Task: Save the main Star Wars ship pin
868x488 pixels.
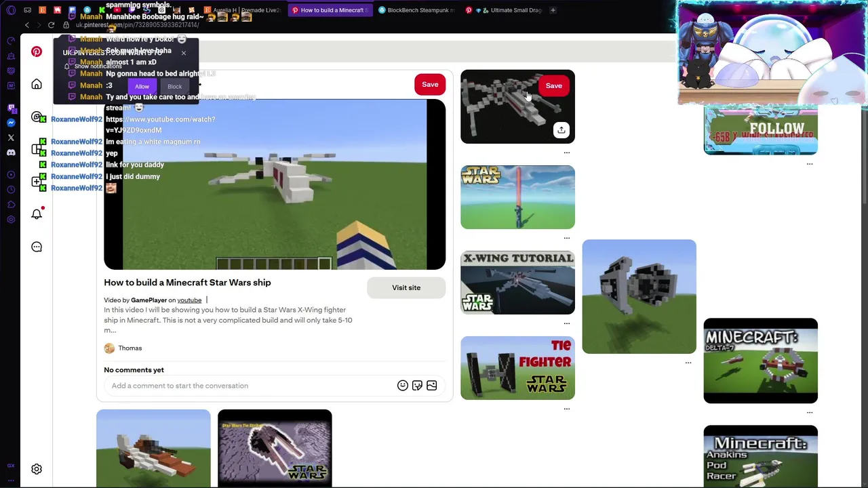Action: tap(430, 84)
